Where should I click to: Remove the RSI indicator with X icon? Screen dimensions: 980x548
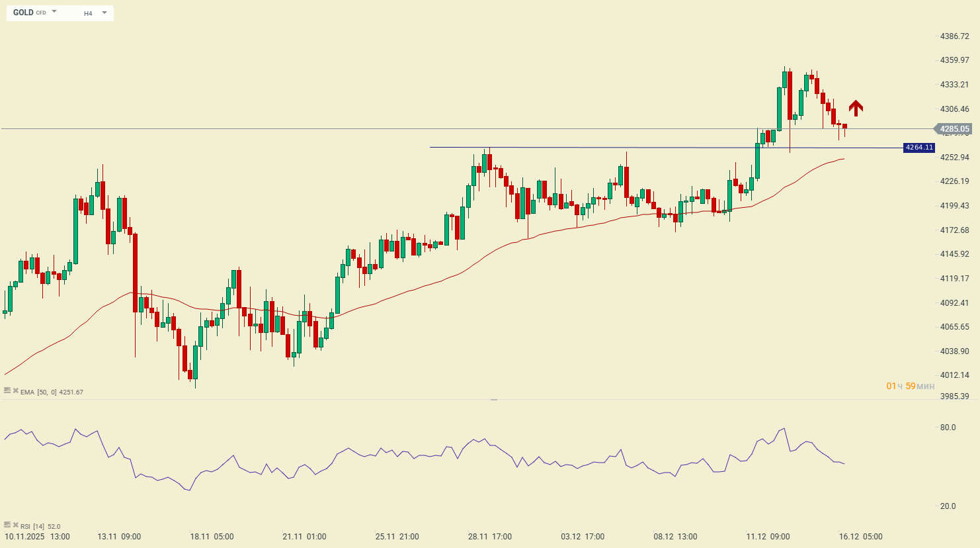[x=15, y=525]
